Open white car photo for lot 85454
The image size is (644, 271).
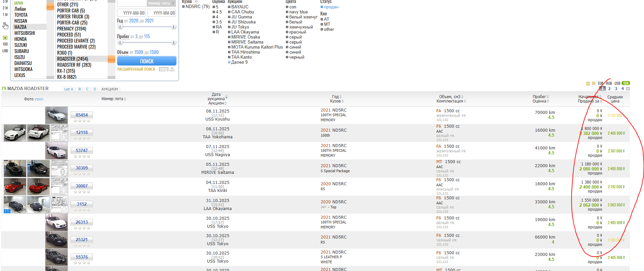coord(57,115)
